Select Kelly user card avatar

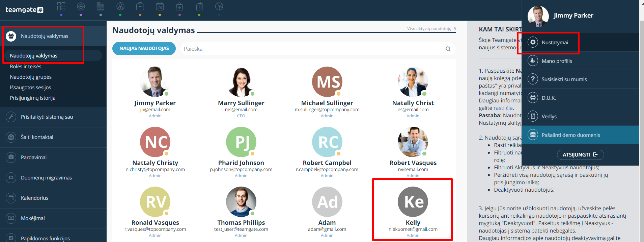413,202
